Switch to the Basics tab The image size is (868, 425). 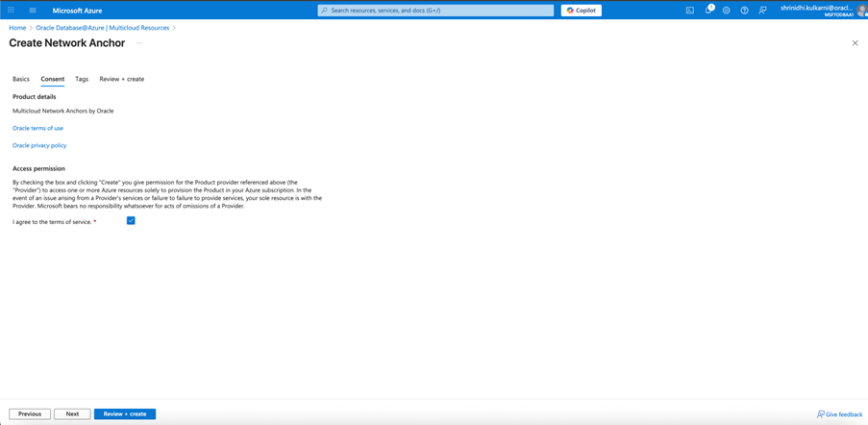(x=21, y=79)
